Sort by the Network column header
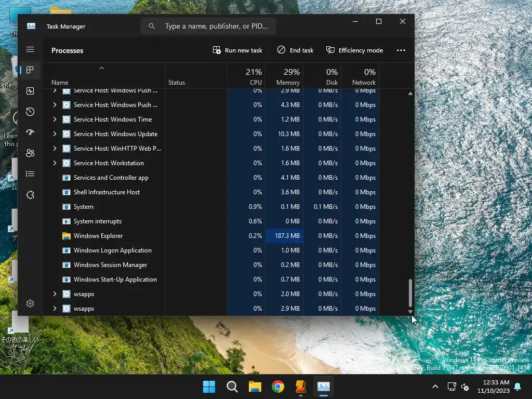The image size is (532, 399). [x=361, y=76]
